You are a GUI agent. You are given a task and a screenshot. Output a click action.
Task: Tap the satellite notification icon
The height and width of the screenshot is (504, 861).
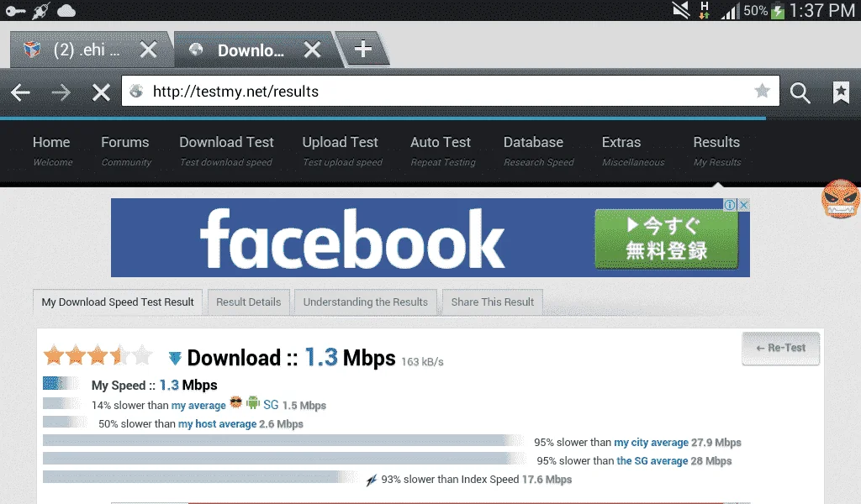click(x=41, y=10)
